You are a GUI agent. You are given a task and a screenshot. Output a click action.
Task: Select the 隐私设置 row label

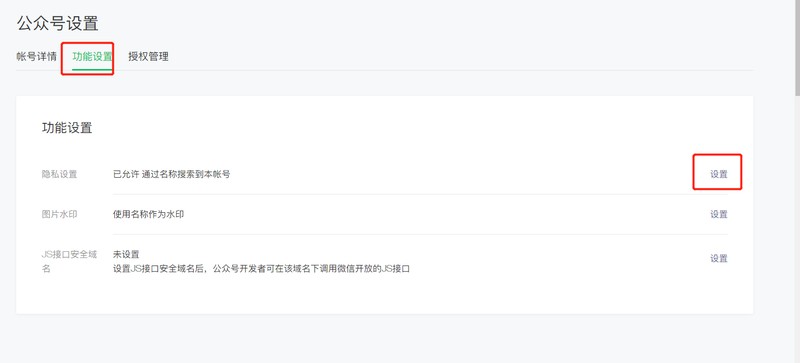tap(59, 174)
